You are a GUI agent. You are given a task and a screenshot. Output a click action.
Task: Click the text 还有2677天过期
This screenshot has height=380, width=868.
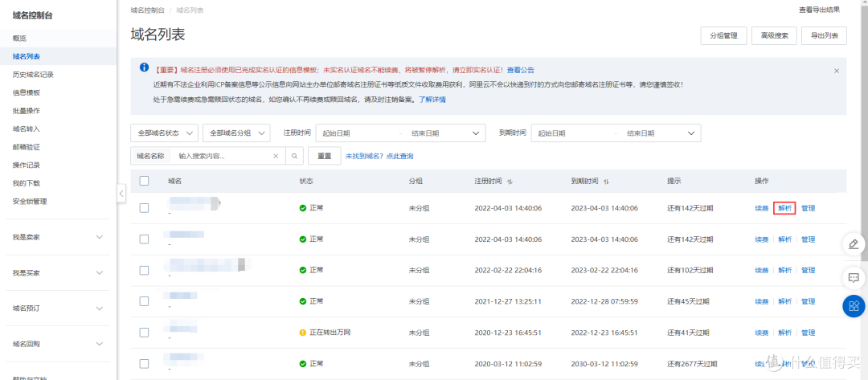click(692, 364)
